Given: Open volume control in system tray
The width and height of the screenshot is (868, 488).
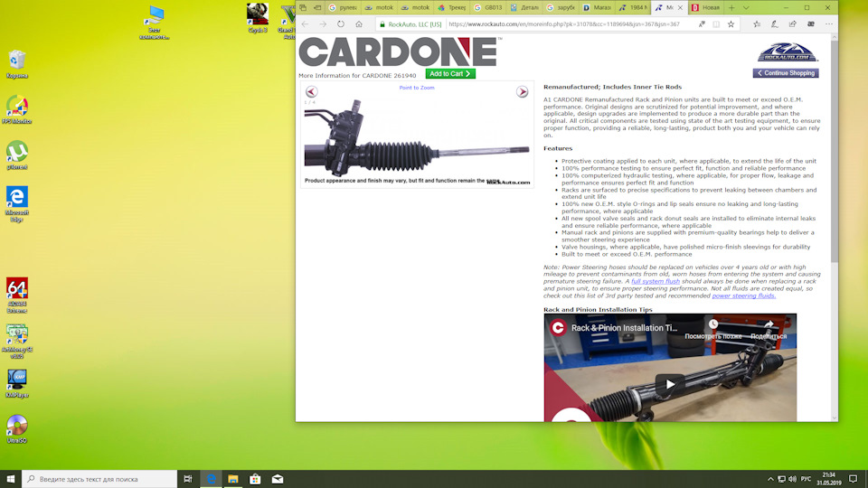Looking at the screenshot, I should pos(792,479).
